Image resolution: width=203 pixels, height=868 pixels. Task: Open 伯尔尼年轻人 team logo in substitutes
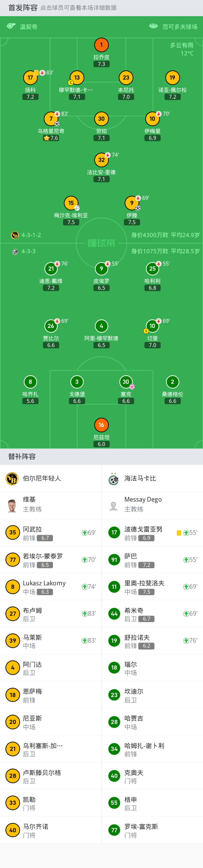point(12,478)
